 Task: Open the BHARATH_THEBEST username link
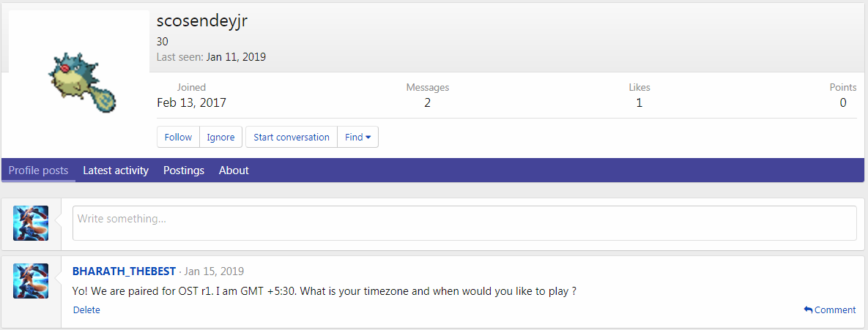(x=124, y=271)
